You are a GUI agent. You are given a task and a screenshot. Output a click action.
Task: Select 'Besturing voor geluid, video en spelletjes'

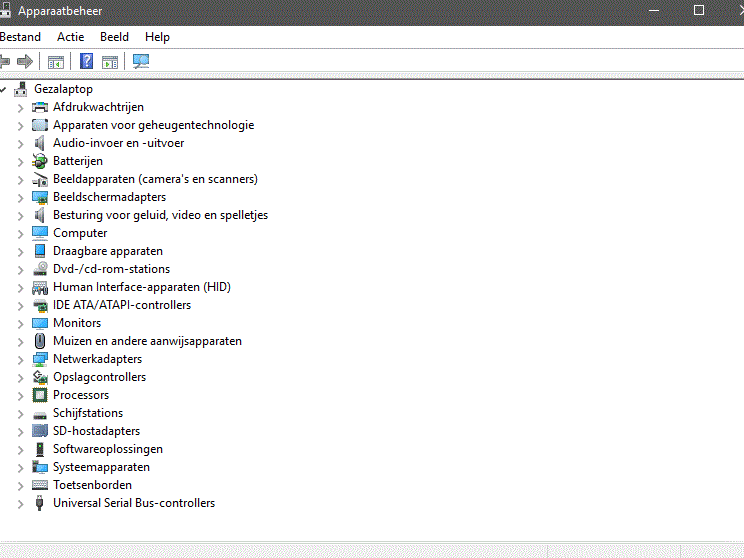point(160,215)
